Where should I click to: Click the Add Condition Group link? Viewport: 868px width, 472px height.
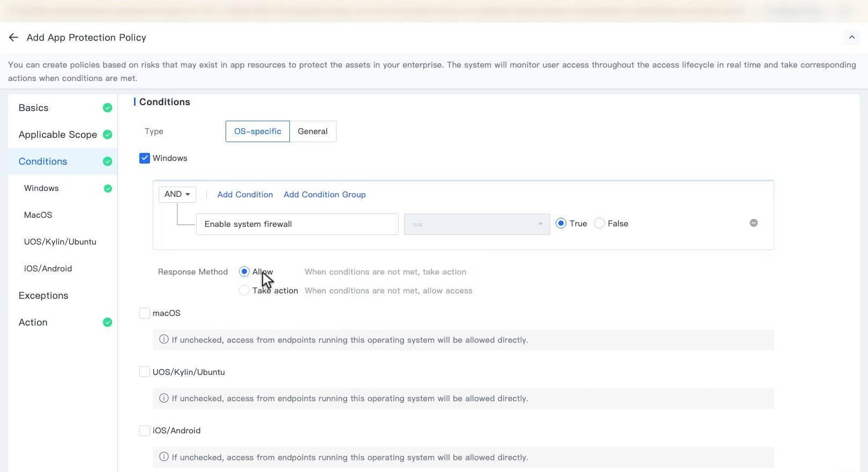point(325,195)
